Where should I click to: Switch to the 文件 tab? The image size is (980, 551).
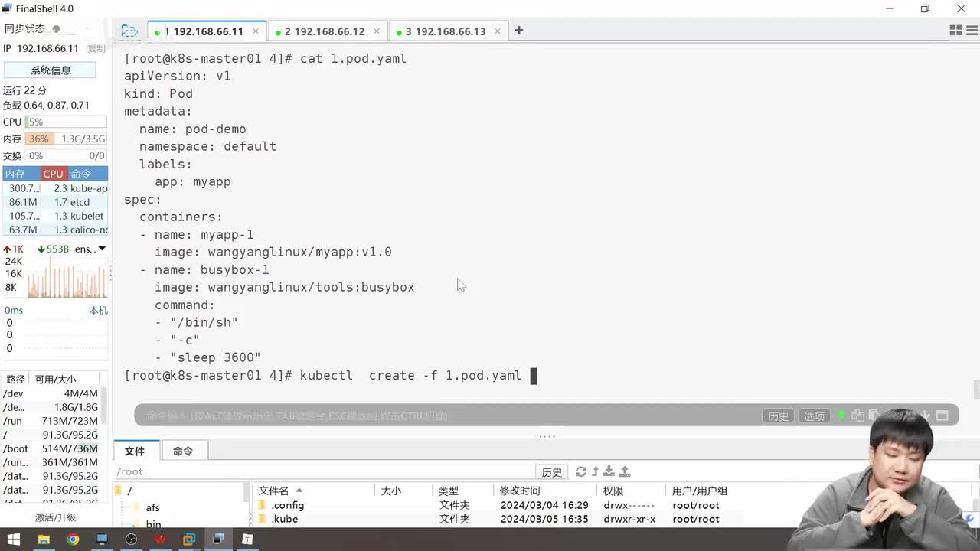pos(135,451)
